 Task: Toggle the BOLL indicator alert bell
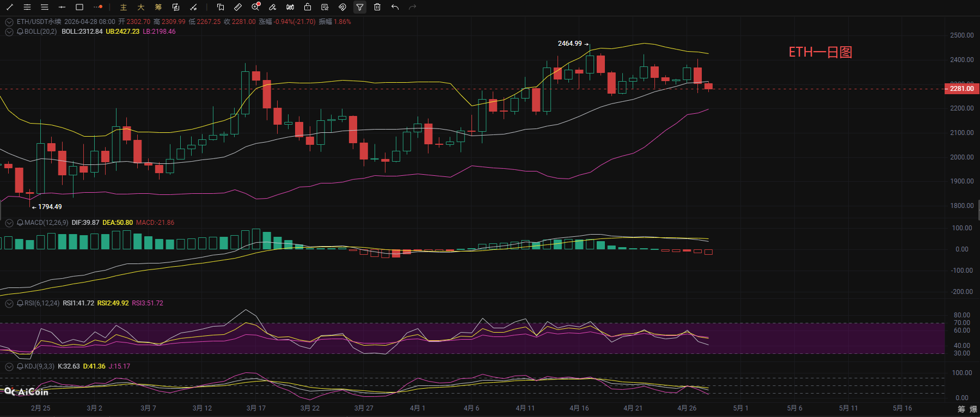click(20, 32)
